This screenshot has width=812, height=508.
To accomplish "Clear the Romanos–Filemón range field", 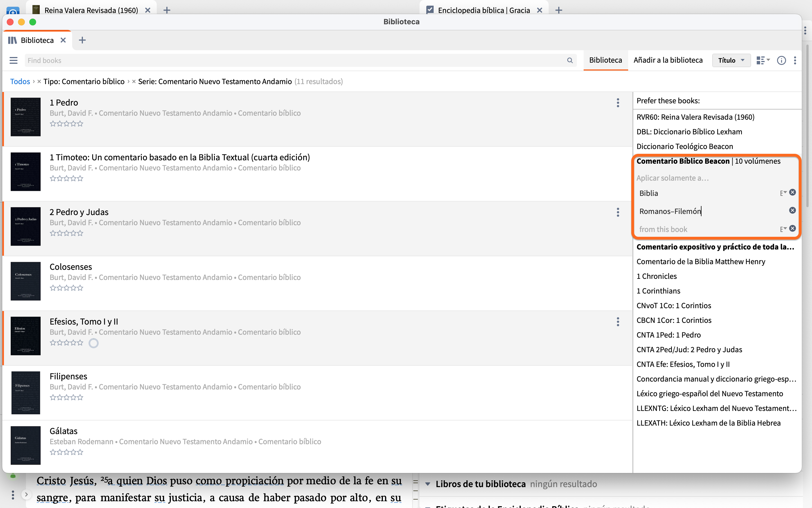I will 793,210.
